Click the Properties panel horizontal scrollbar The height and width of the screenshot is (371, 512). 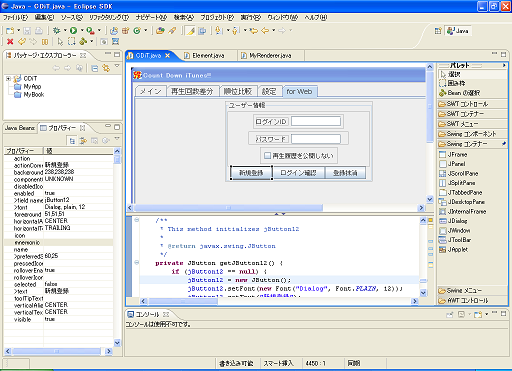pyautogui.click(x=58, y=351)
